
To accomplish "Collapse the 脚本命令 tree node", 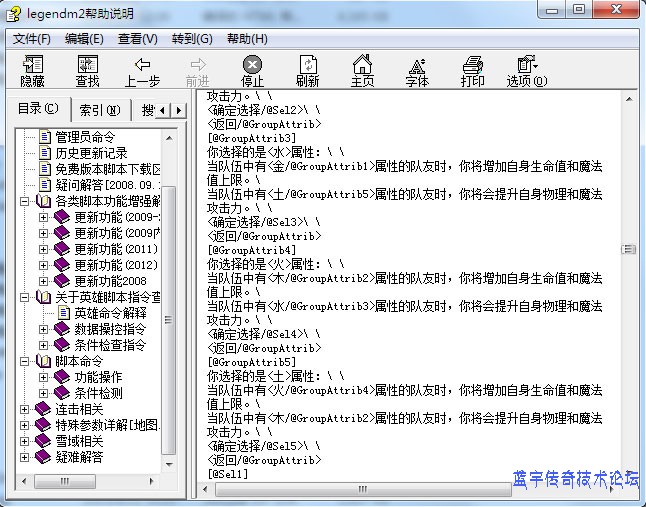I will pos(26,361).
